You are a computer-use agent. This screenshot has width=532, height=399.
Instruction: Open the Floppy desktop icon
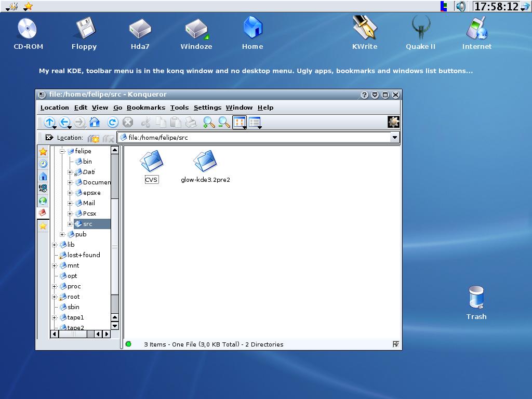(84, 33)
